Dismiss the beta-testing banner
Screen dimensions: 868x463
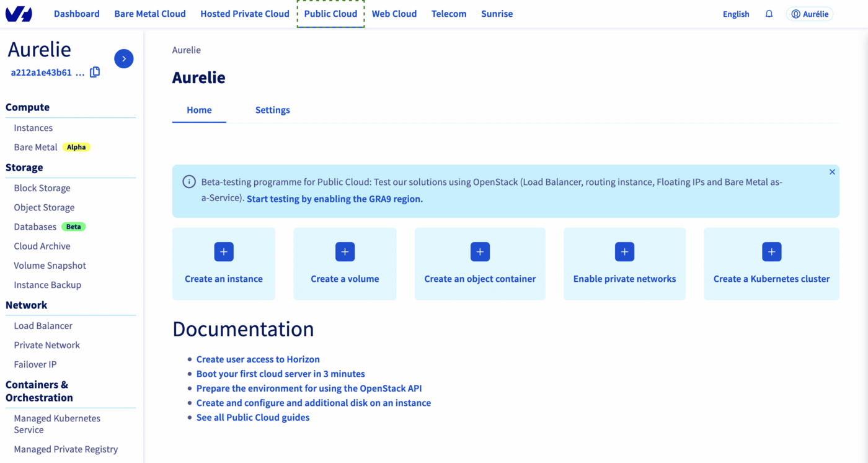coord(832,172)
